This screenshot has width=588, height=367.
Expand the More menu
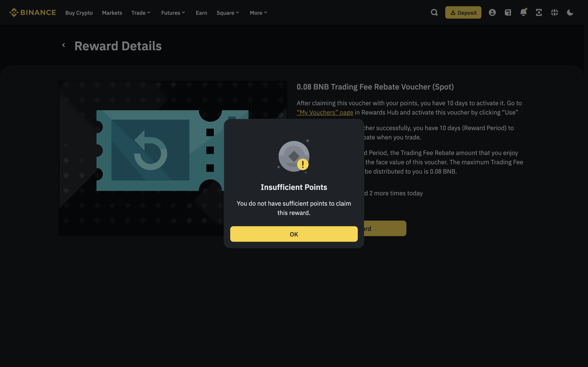pos(258,13)
